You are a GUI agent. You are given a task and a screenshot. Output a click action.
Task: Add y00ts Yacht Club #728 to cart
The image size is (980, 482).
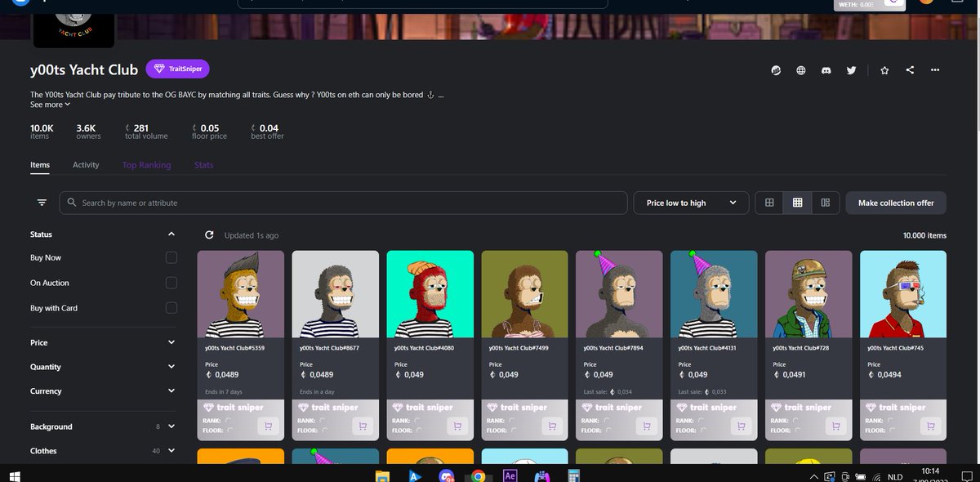(x=835, y=426)
